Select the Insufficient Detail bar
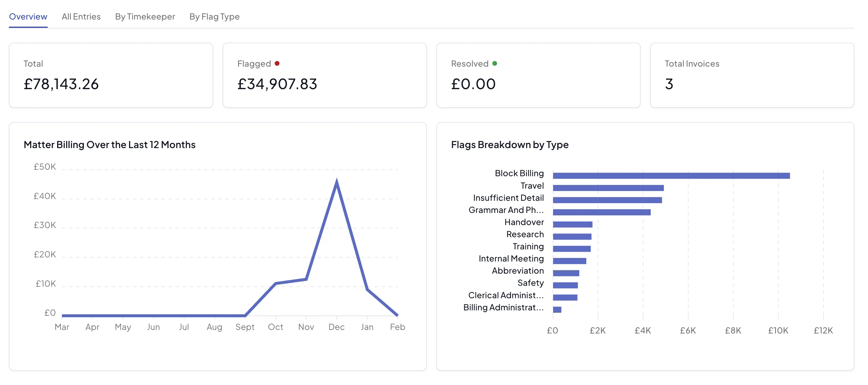868x385 pixels. point(607,200)
